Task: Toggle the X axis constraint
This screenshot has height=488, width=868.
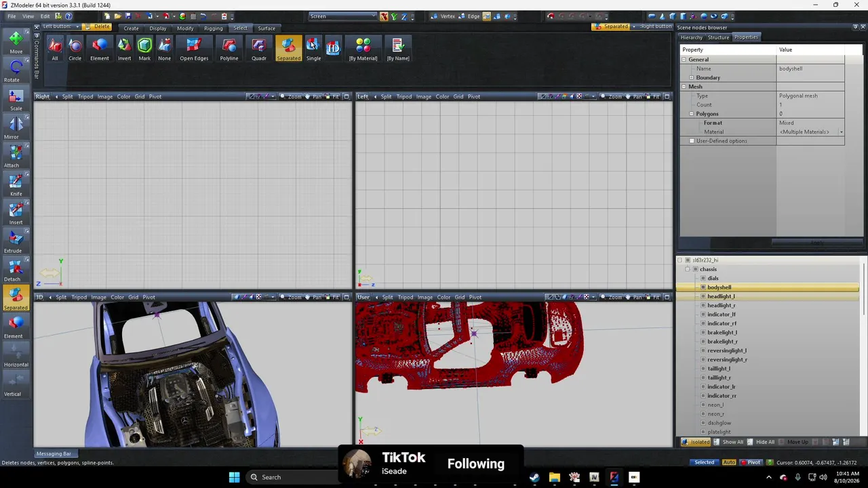Action: pos(384,16)
